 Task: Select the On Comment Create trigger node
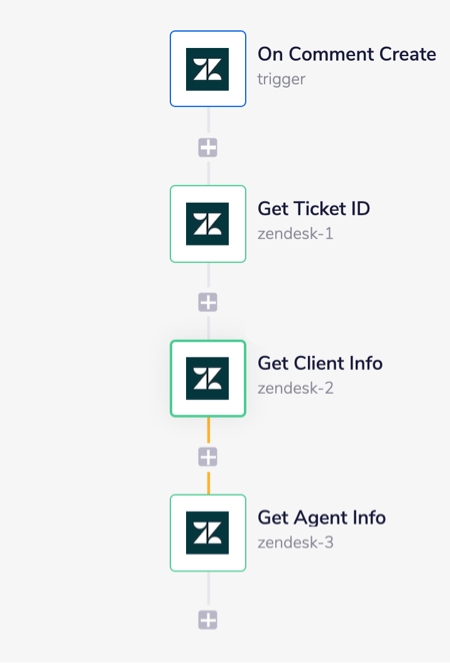(x=208, y=68)
